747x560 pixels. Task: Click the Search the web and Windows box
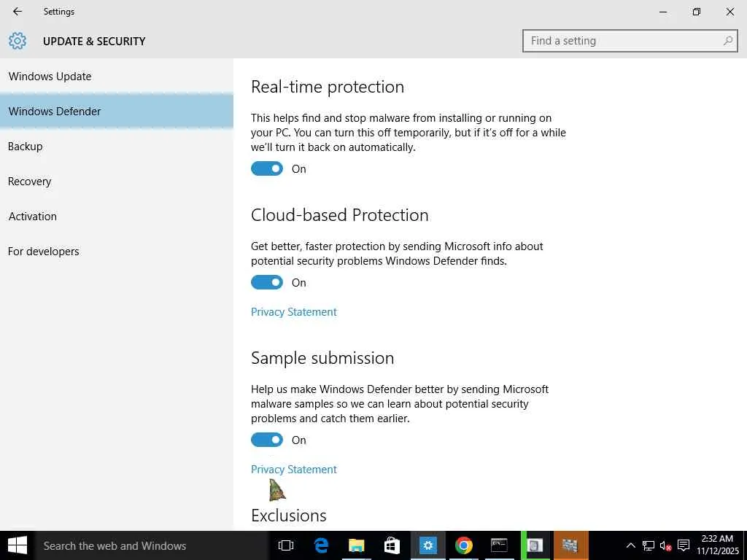click(152, 545)
